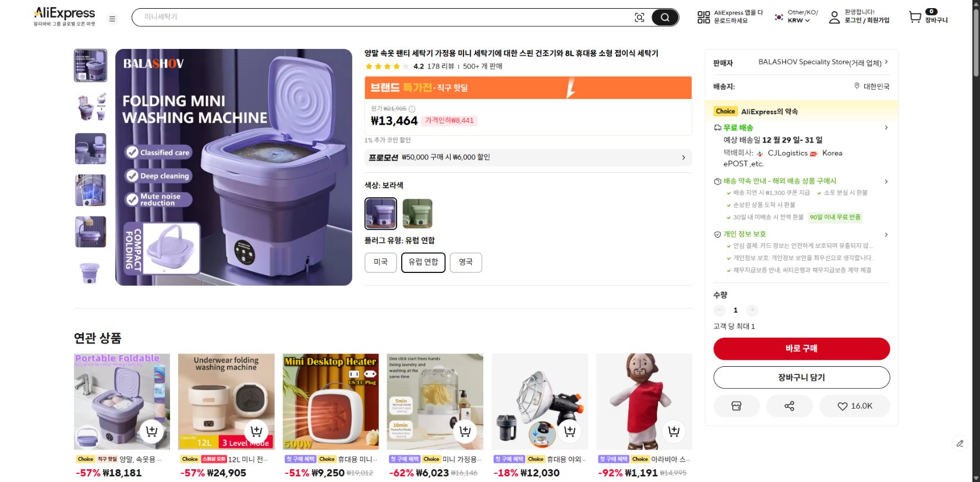Visit the seller's store icon
Viewport: 980px width, 482px height.
tap(737, 406)
